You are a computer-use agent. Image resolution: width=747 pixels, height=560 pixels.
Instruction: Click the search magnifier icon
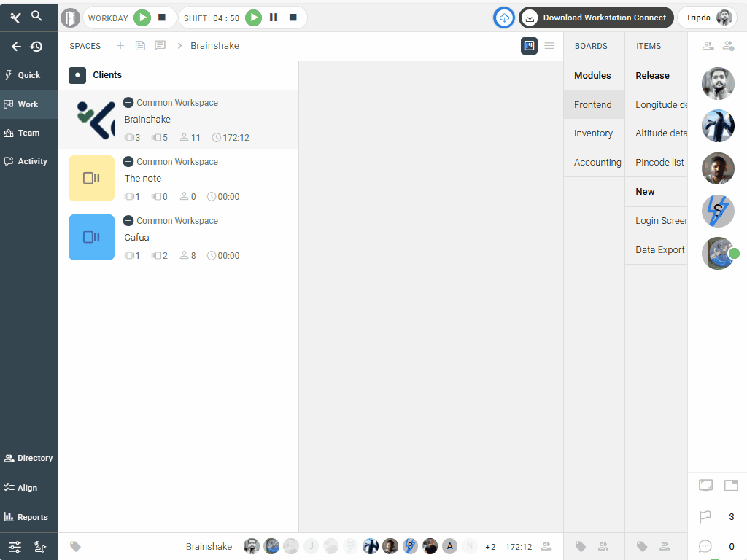36,15
